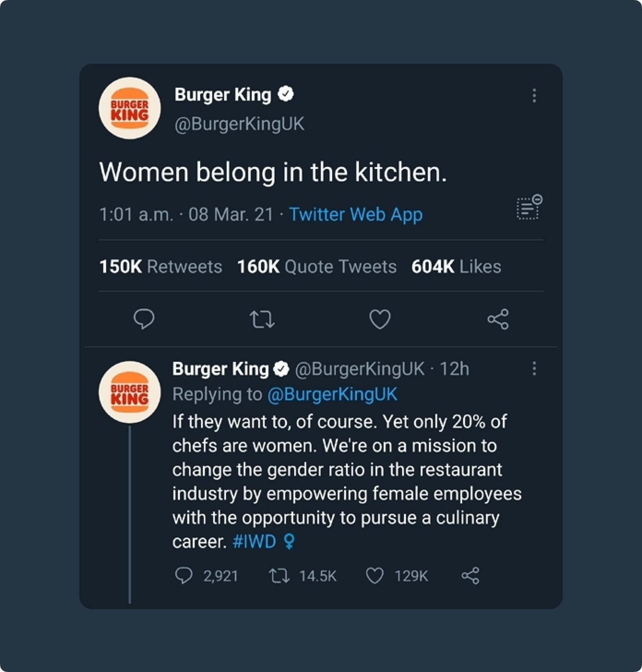View the 150K Retweets list
Viewport: 642px width, 672px height.
pos(160,266)
